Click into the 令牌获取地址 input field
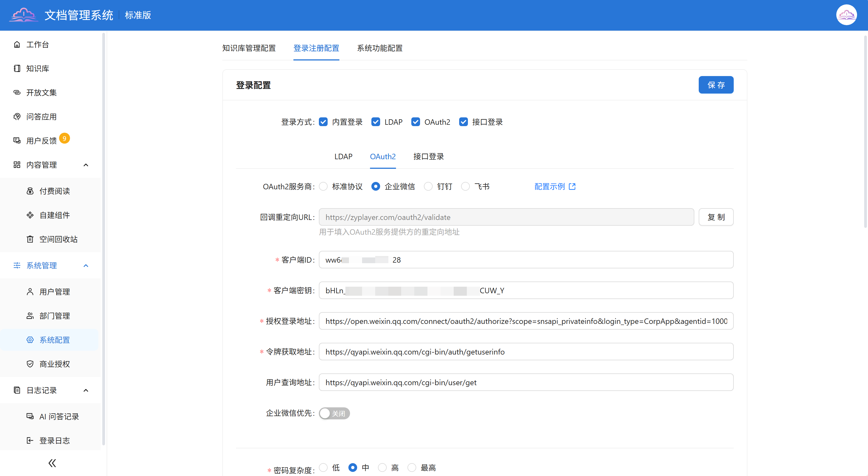The width and height of the screenshot is (868, 476). [x=526, y=352]
